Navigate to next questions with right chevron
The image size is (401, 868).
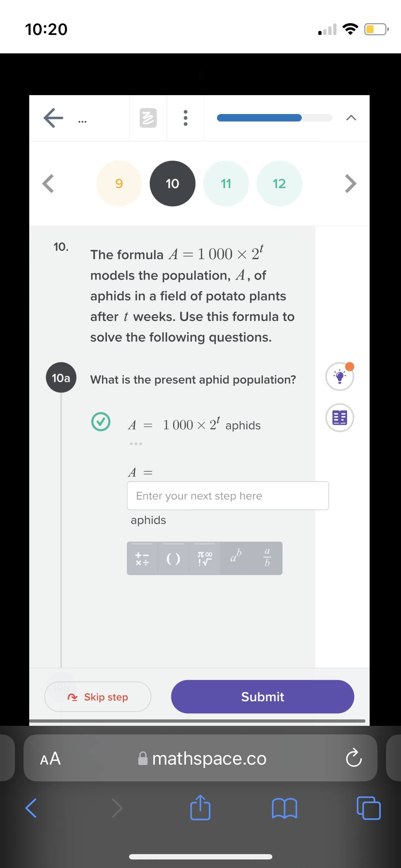pos(351,183)
